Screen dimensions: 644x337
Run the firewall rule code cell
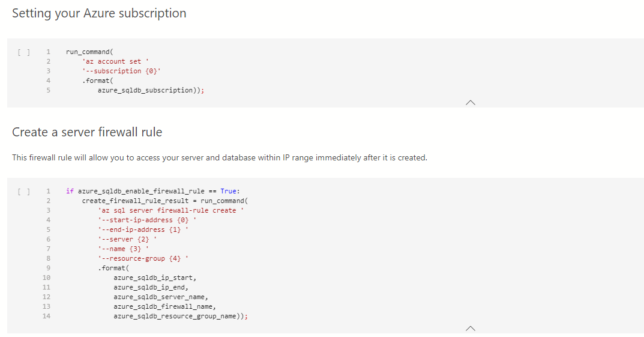coord(23,192)
